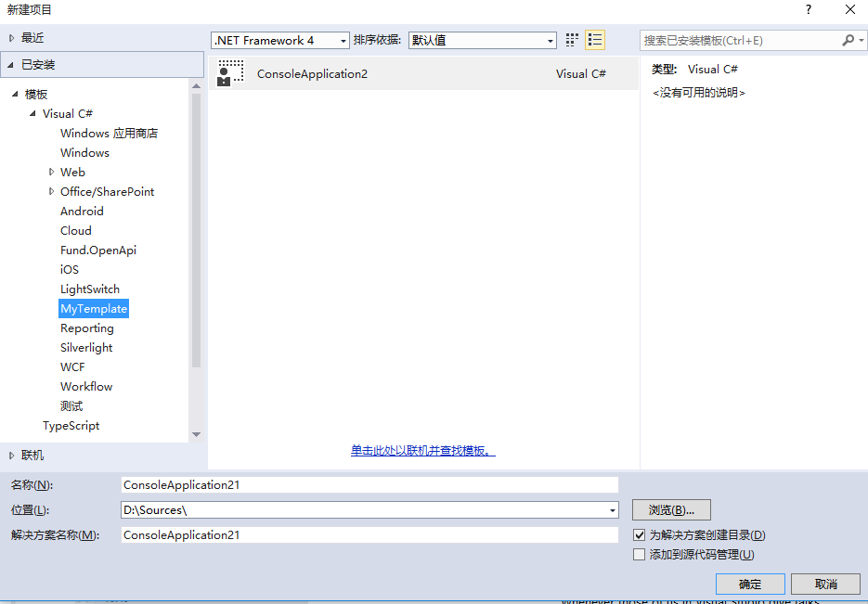Screen dimensions: 868x604
Task: Select the MyTemplate category
Action: pos(94,309)
